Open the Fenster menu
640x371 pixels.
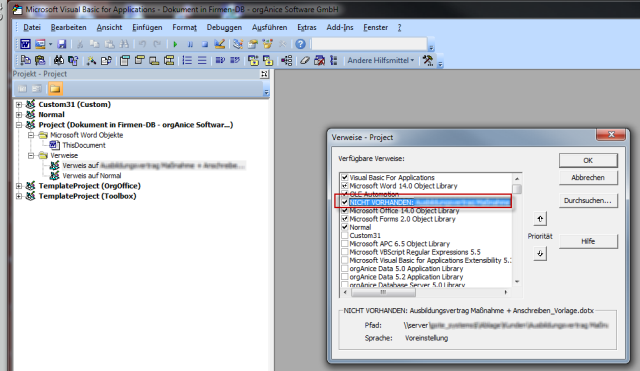[376, 27]
